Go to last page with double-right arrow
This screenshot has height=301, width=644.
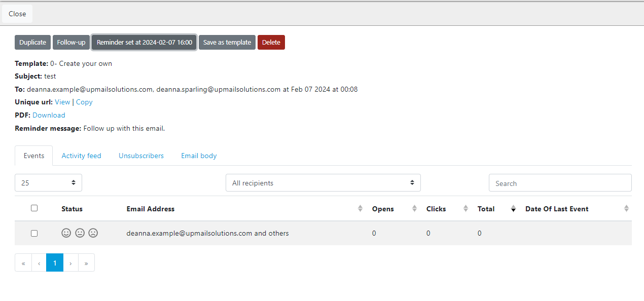[x=86, y=262]
